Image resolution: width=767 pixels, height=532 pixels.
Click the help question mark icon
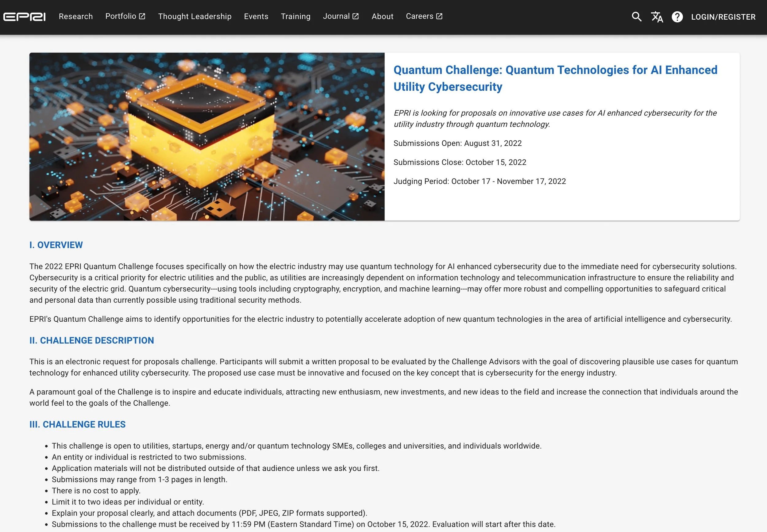pyautogui.click(x=677, y=17)
